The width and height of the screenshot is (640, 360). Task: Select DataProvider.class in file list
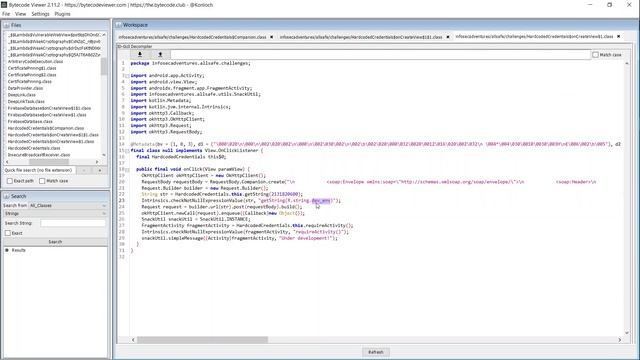tap(25, 88)
